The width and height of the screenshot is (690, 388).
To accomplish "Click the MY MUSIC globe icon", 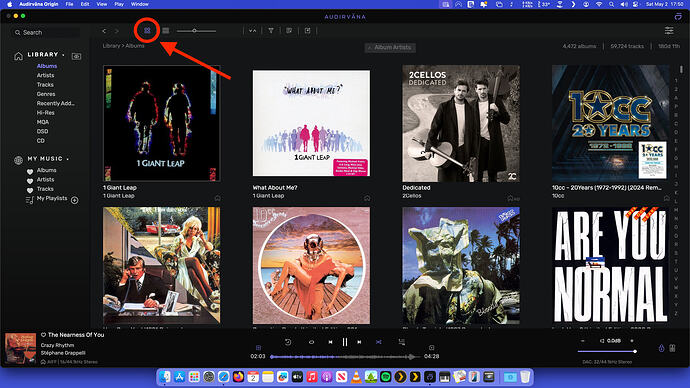I will click(x=18, y=160).
